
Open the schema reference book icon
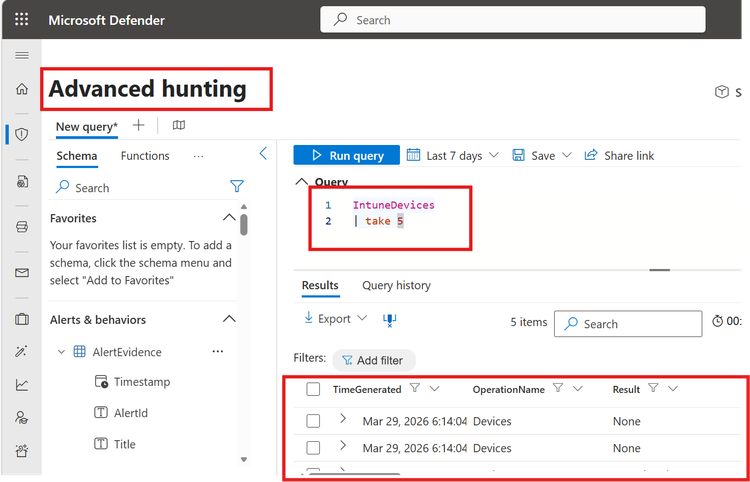coord(179,125)
